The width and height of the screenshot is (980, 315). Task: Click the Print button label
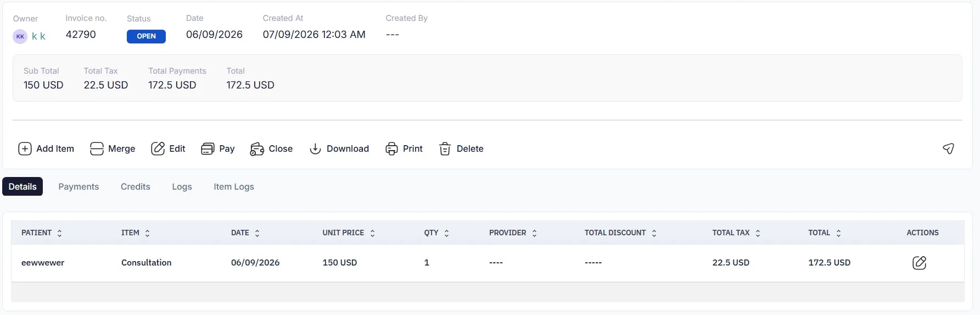412,148
